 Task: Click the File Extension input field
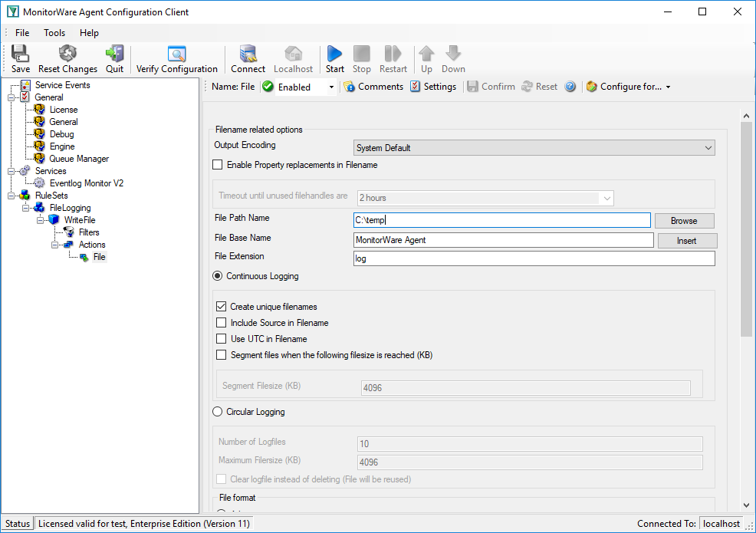(534, 258)
